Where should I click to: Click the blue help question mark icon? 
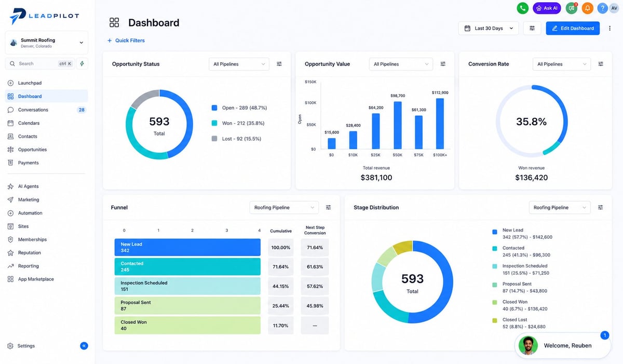(602, 8)
